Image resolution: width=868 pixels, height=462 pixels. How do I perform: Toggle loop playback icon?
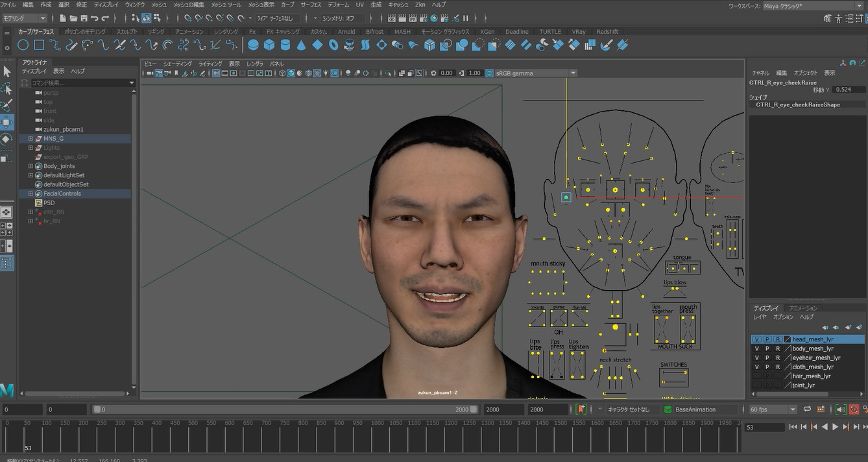(x=807, y=409)
